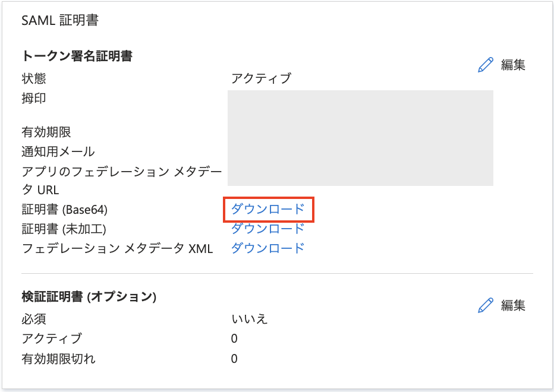Click the pencil icon beside トークン署名証明書

[486, 65]
